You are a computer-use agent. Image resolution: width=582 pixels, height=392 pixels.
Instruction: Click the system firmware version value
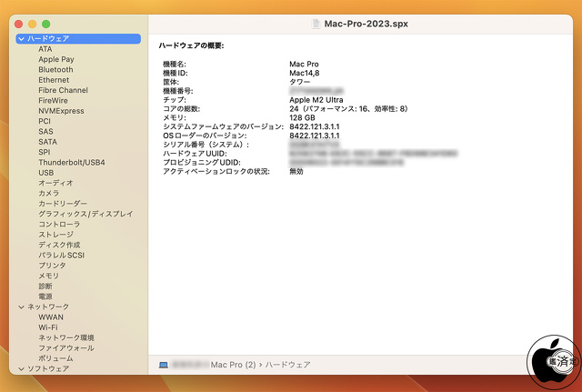[315, 126]
